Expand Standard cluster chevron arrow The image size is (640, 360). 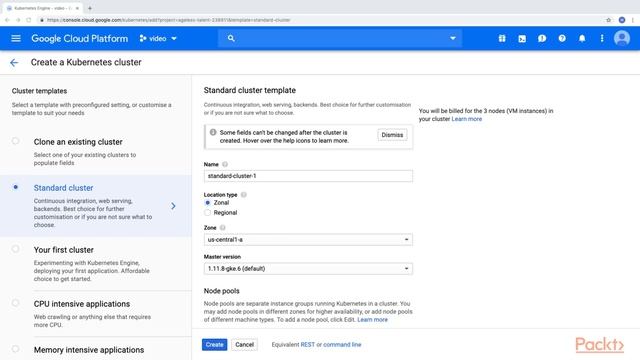(x=173, y=206)
